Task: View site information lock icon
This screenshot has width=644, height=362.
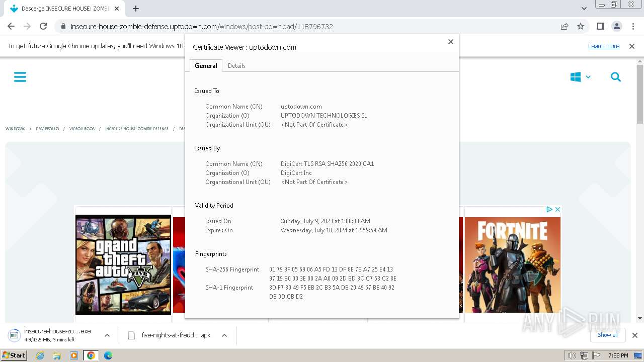Action: coord(63,26)
